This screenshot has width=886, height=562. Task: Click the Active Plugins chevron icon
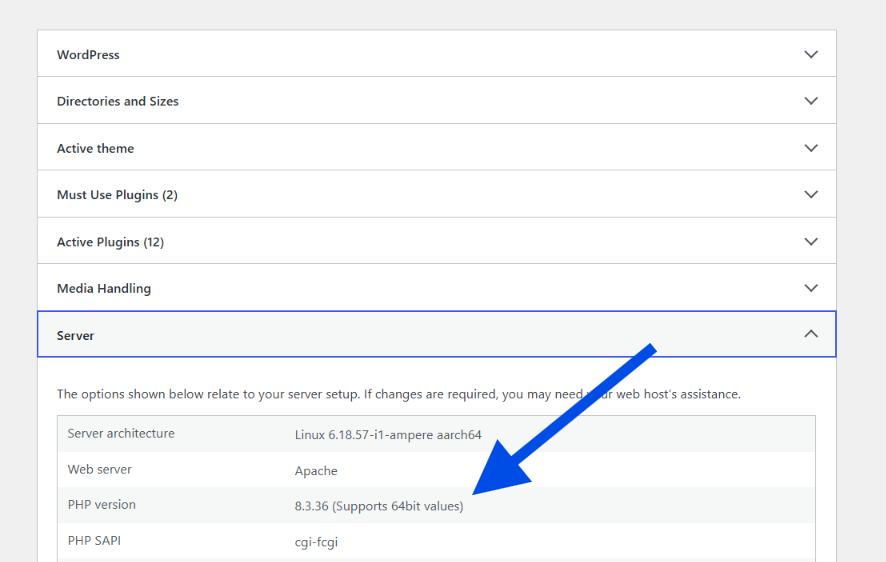811,242
